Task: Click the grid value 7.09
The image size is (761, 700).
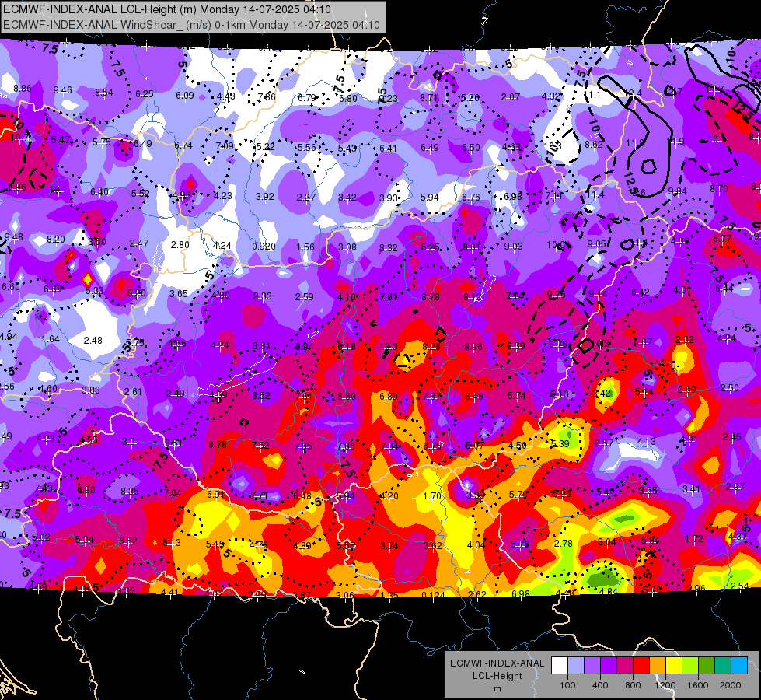Action: [225, 145]
